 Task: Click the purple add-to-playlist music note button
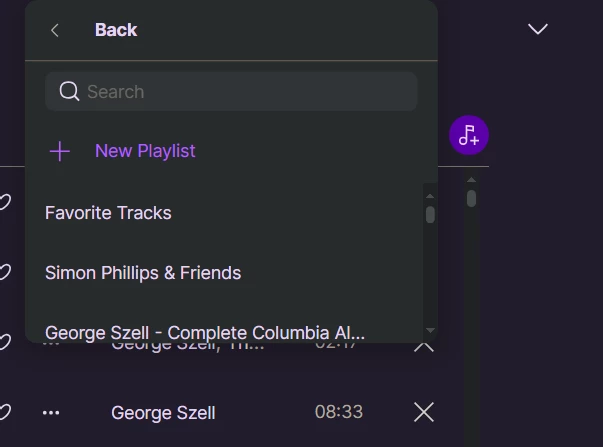(x=468, y=136)
